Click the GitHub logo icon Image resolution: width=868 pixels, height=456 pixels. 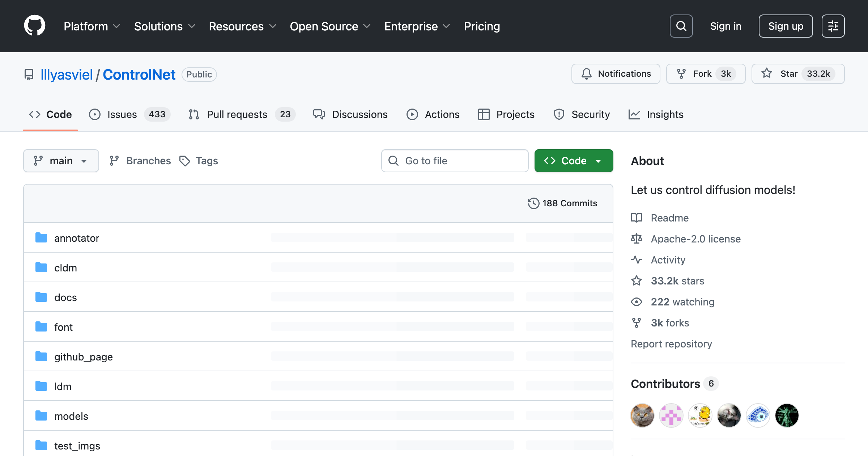35,26
